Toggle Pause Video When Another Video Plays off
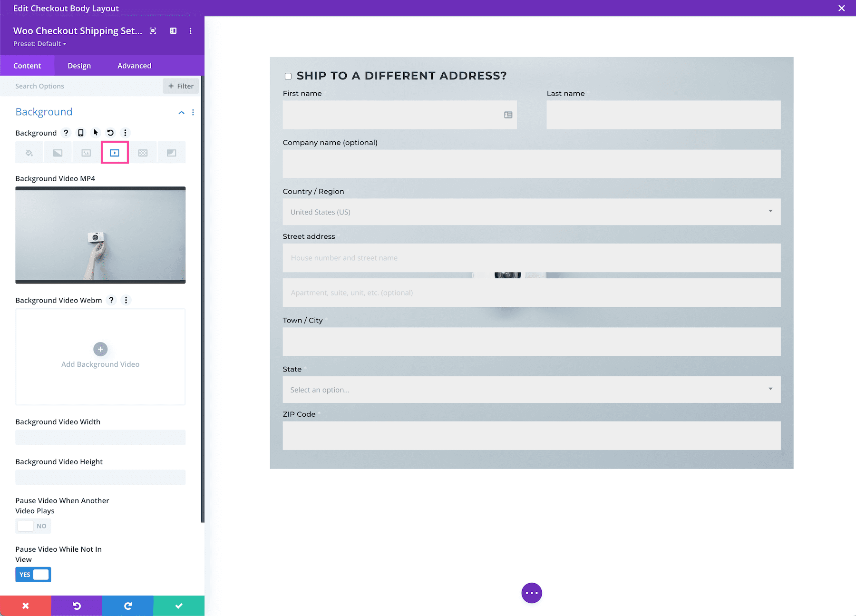 (33, 526)
